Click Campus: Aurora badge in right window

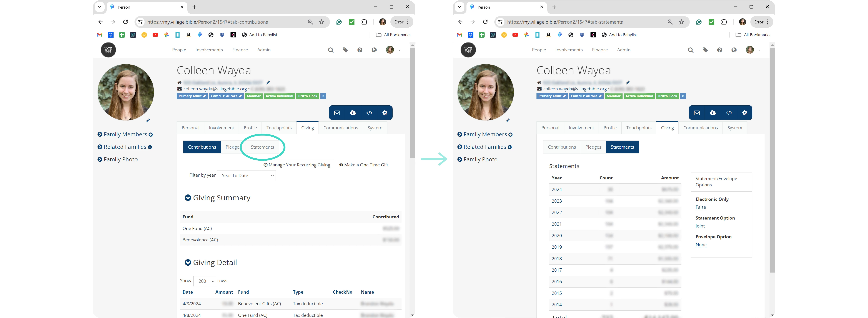point(586,96)
